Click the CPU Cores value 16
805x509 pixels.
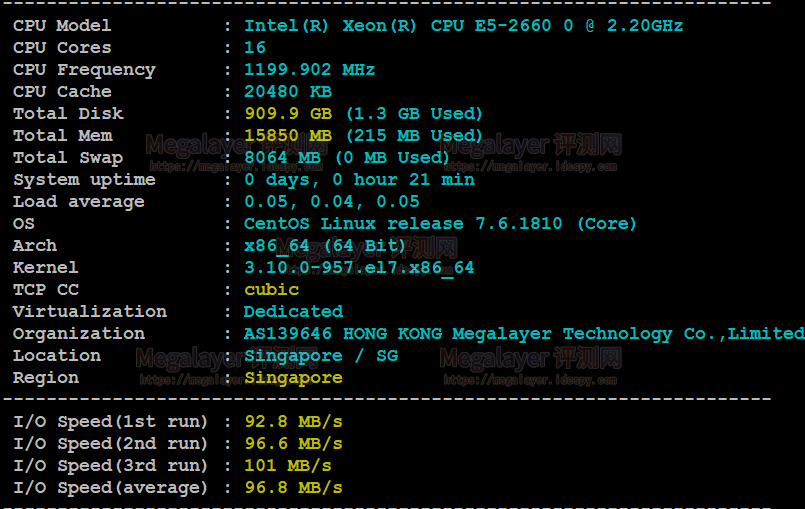click(x=255, y=48)
